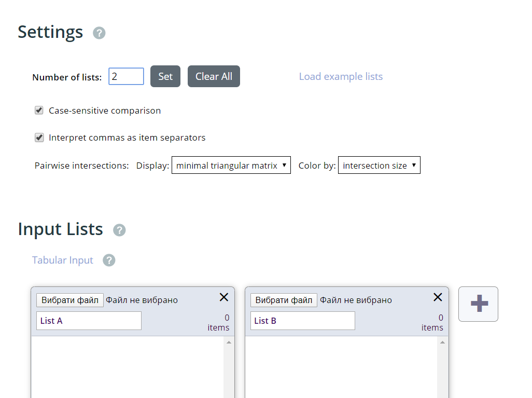Edit the List B name field
Image resolution: width=532 pixels, height=398 pixels.
pyautogui.click(x=302, y=321)
